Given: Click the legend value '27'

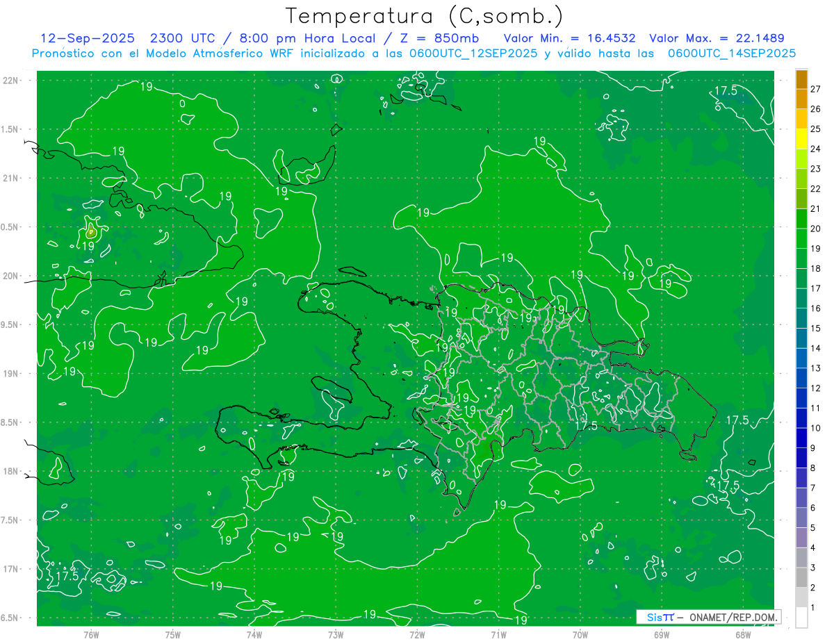Looking at the screenshot, I should click(x=815, y=89).
